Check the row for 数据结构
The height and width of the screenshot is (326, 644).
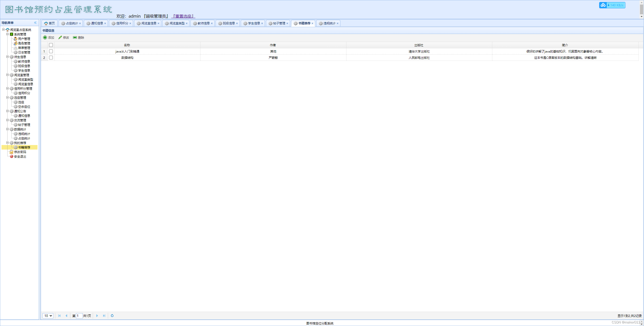coord(51,58)
